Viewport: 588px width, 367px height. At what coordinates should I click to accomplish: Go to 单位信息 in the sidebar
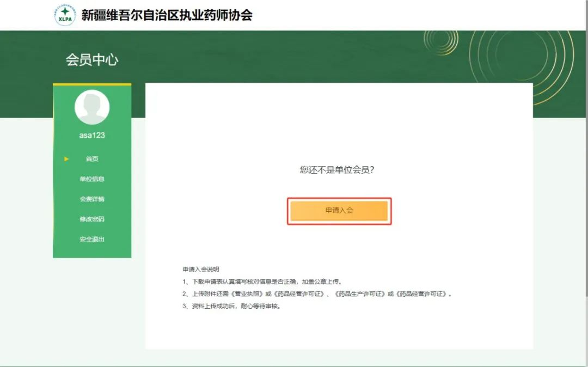click(x=92, y=179)
